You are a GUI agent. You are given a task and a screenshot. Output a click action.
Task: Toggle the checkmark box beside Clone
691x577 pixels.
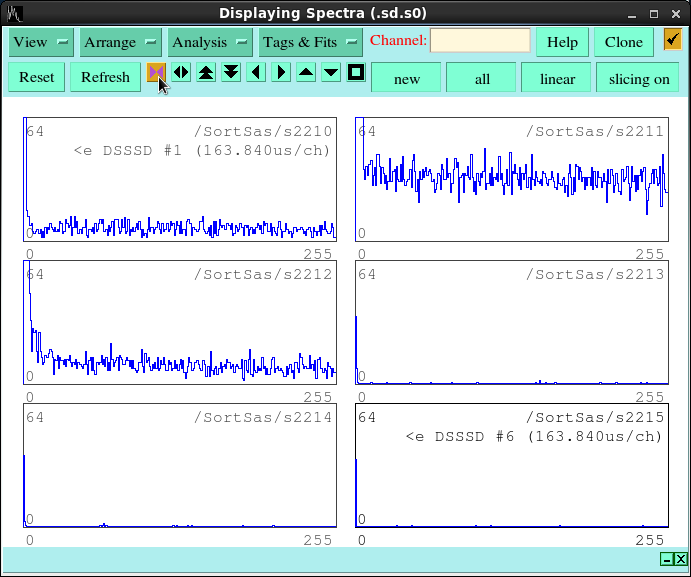[x=673, y=41]
